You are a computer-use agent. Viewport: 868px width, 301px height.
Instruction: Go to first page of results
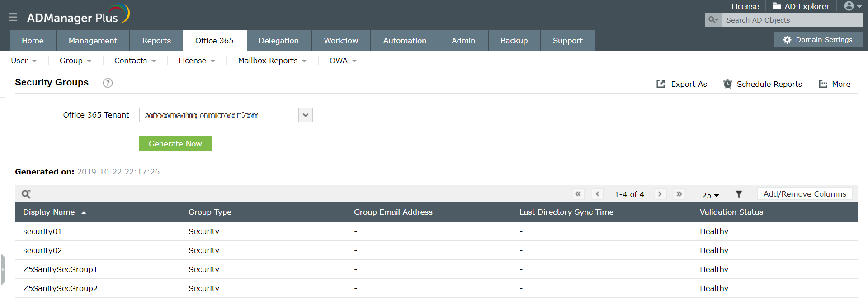tap(578, 194)
